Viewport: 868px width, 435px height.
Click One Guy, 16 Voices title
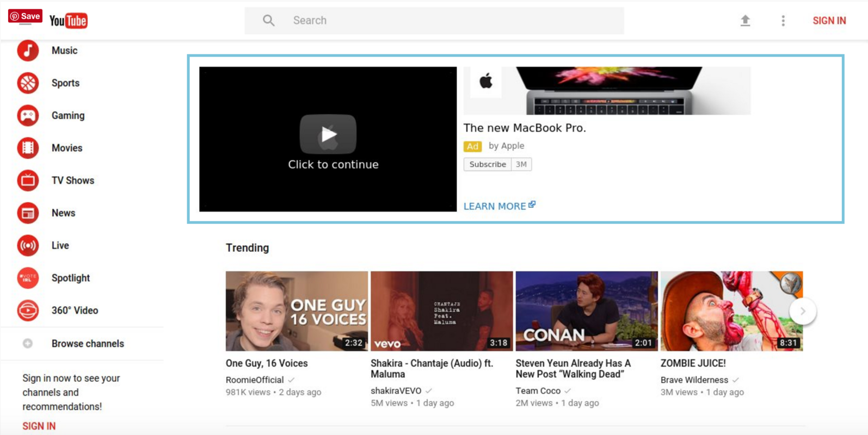click(x=267, y=363)
